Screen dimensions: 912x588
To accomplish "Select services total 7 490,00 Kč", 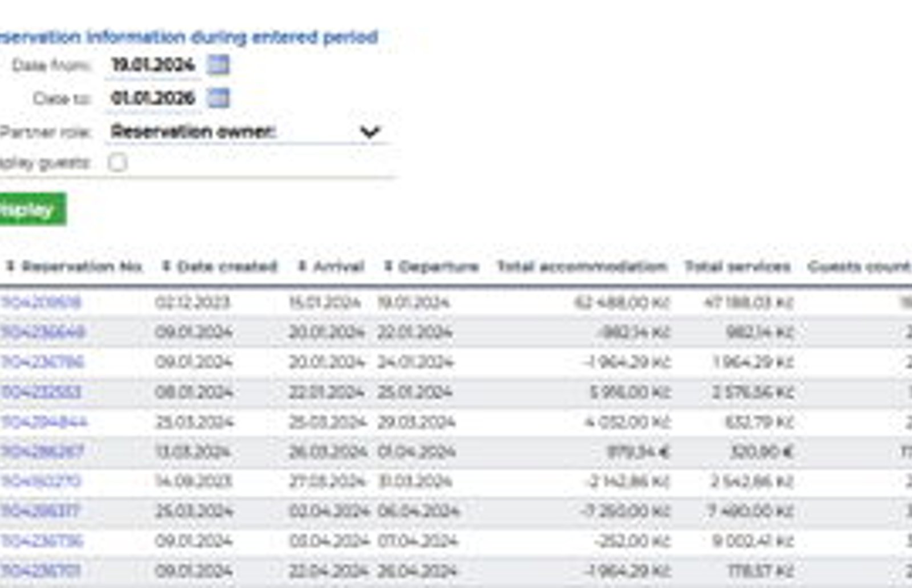I will click(x=750, y=511).
